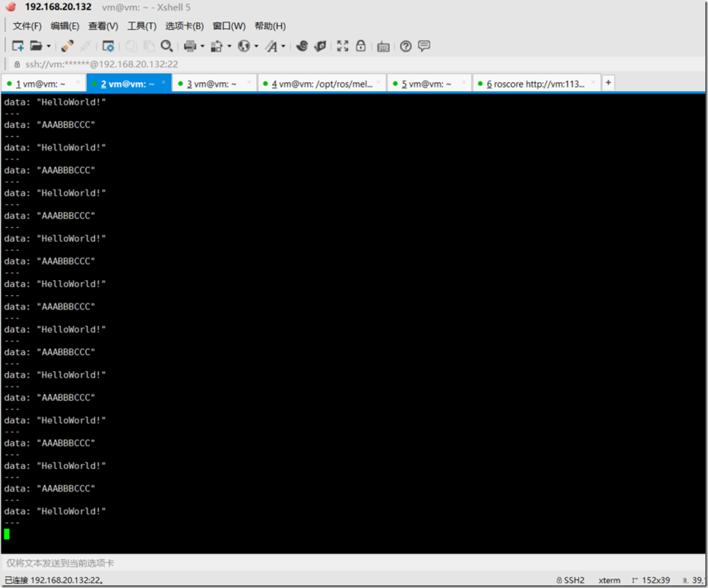
Task: Expand the Print dropdown arrow
Action: pos(203,46)
